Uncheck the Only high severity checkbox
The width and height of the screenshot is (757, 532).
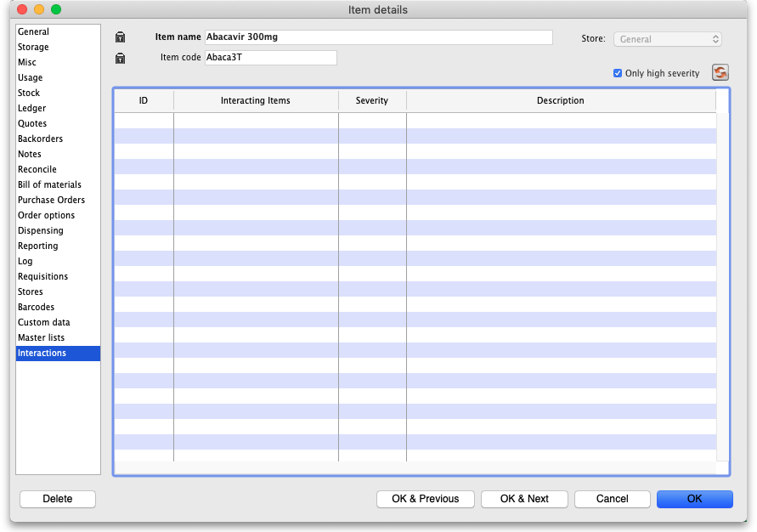tap(618, 74)
